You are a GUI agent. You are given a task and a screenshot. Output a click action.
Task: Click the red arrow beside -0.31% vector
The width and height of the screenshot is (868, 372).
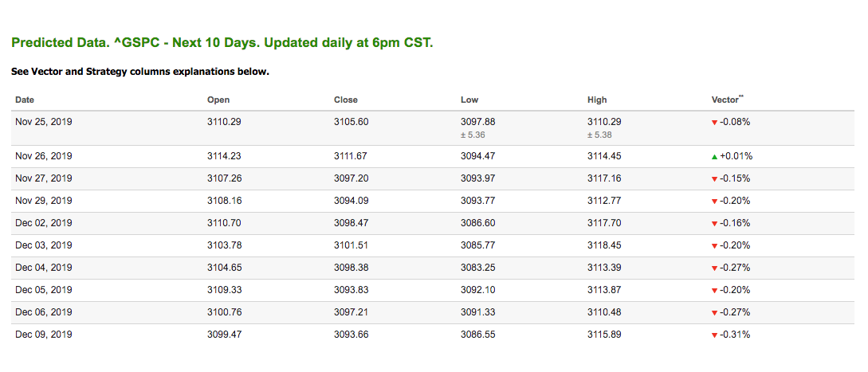[714, 335]
